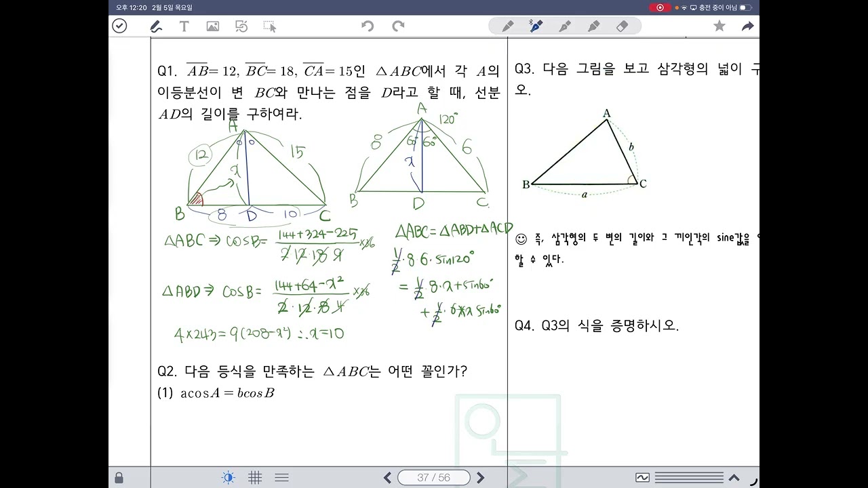This screenshot has width=868, height=488.
Task: Tap the battery status indicator
Action: click(x=745, y=7)
